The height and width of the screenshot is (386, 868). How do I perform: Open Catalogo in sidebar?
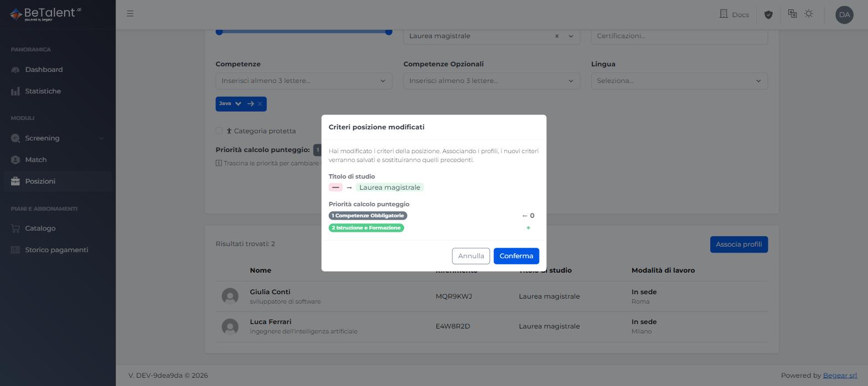coord(58,228)
